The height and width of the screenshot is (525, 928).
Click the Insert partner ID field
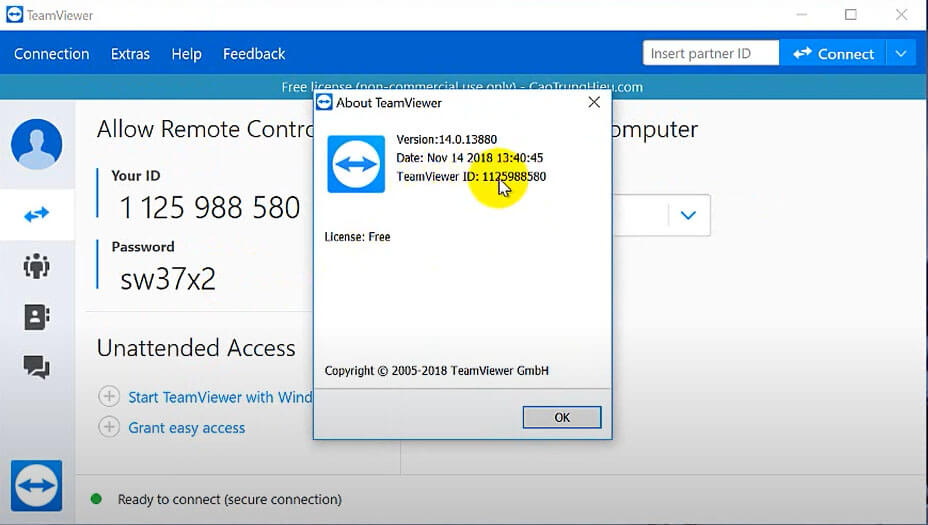point(711,53)
